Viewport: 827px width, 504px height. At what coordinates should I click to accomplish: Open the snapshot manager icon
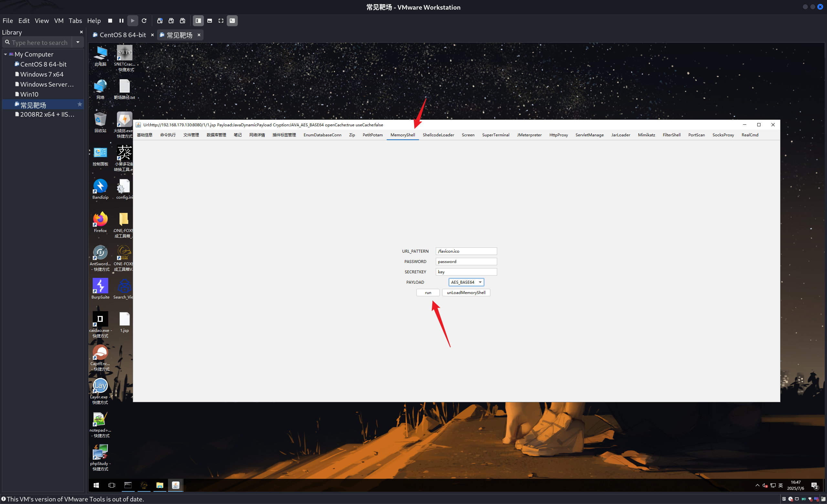coord(183,21)
